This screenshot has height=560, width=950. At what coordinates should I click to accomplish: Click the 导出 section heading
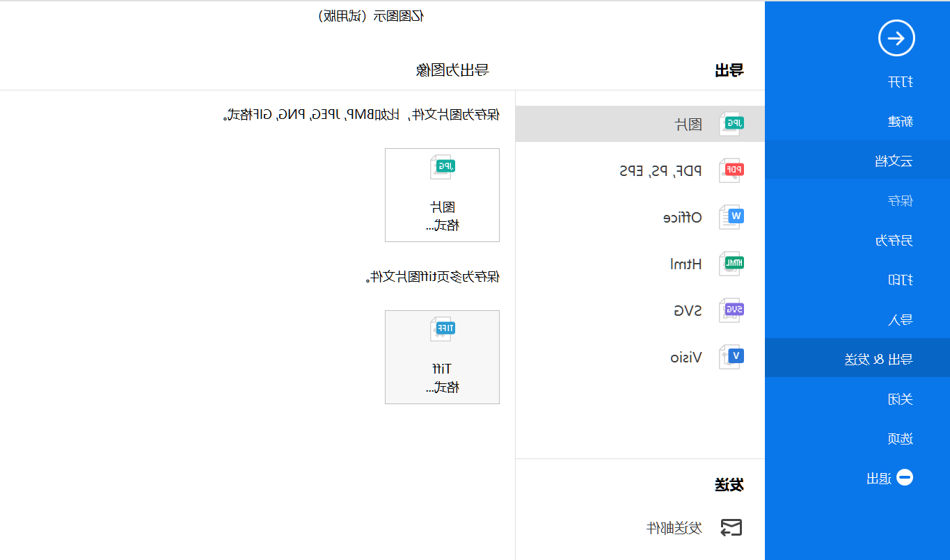(x=729, y=70)
